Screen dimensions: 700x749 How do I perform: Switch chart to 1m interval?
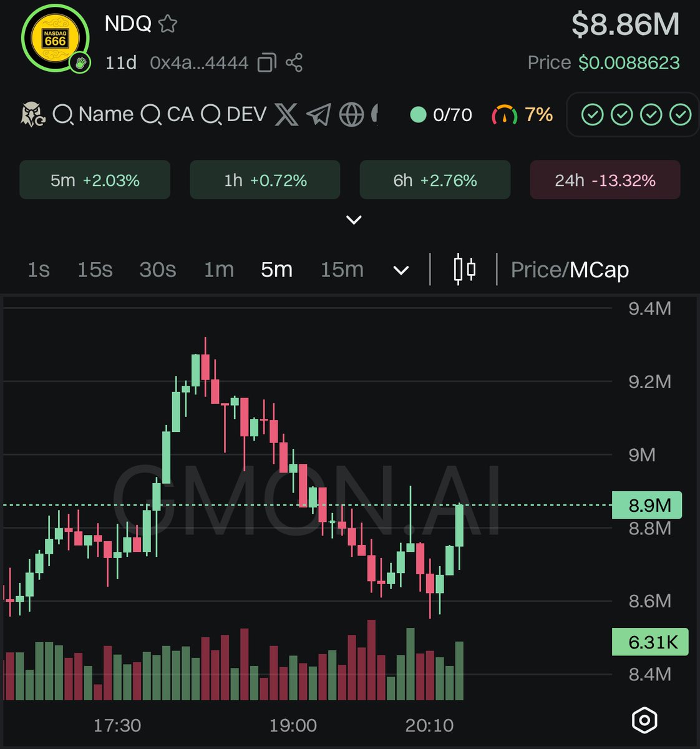219,270
